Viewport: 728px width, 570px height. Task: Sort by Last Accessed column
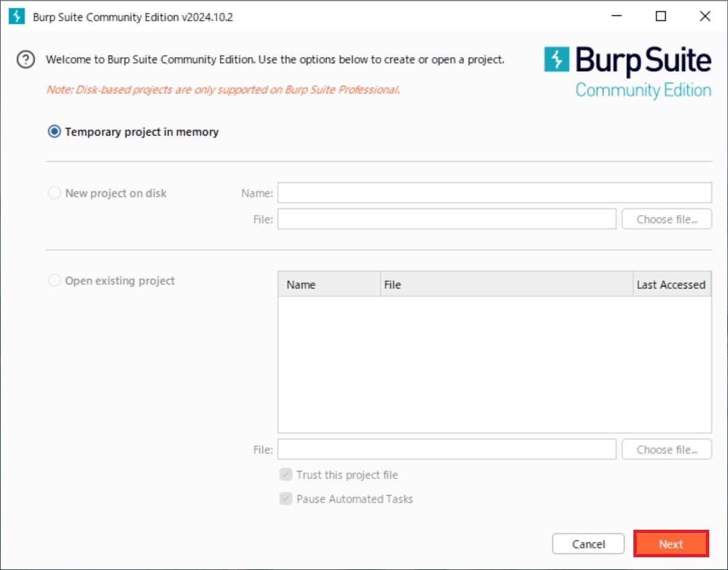672,284
